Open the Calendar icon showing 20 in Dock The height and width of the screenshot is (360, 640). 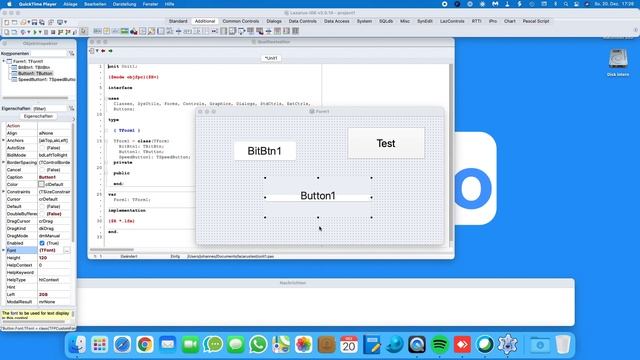coord(349,345)
